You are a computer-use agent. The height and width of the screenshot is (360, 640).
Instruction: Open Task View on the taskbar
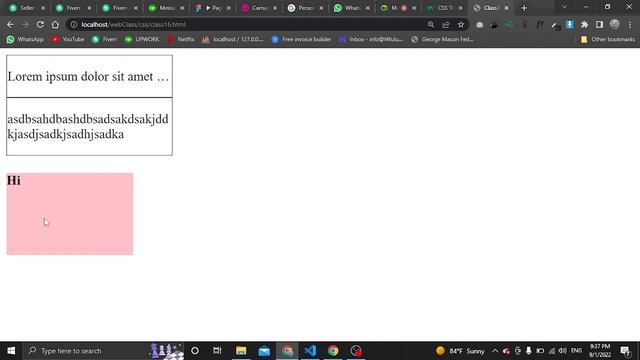[217, 351]
